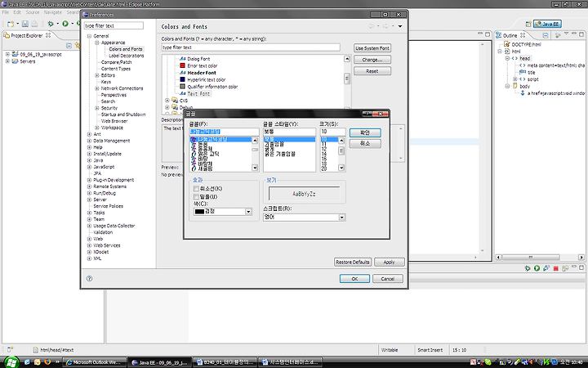The image size is (588, 368).
Task: Select Label Decorations in Preferences tree
Action: pos(127,56)
